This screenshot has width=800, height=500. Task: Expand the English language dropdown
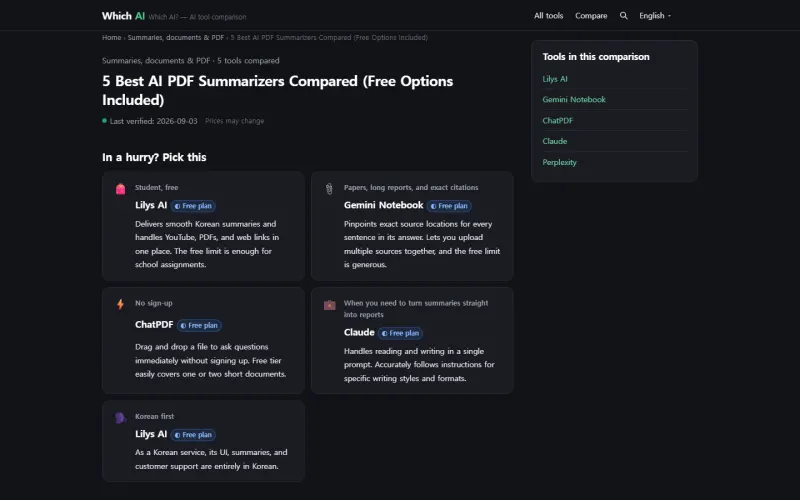pyautogui.click(x=655, y=16)
